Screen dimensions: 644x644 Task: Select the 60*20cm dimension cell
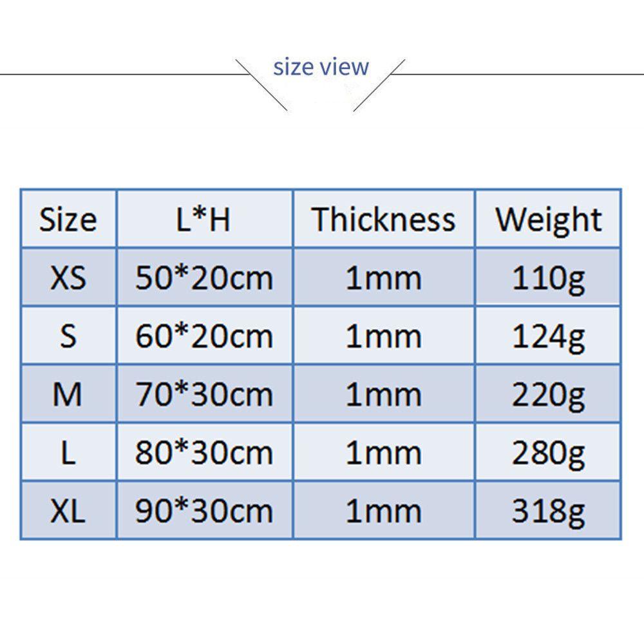204,336
